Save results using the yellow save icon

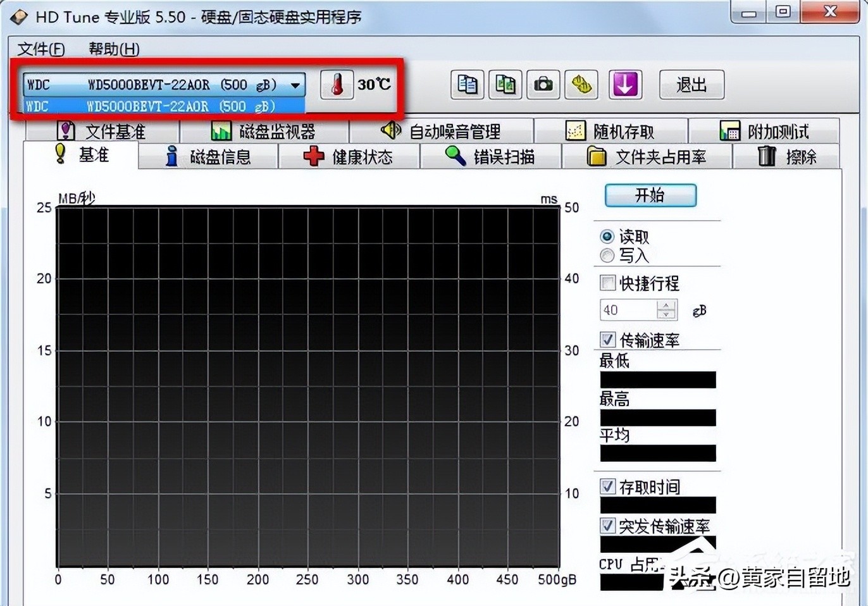(x=581, y=85)
